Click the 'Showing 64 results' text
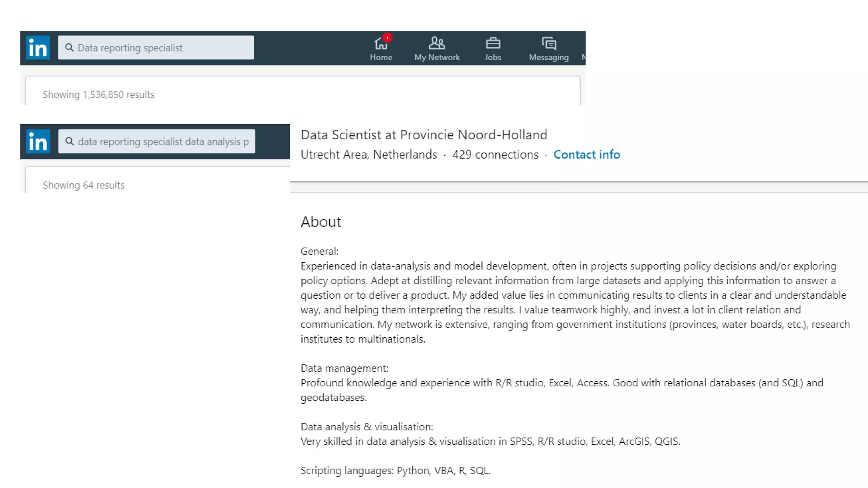 [83, 185]
